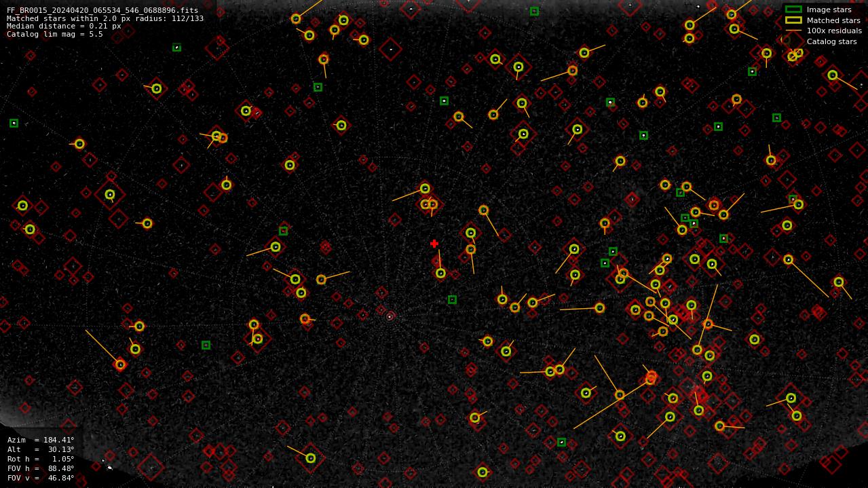This screenshot has width=868, height=488.
Task: Click the 'Matched stars' legend label
Action: pos(833,20)
